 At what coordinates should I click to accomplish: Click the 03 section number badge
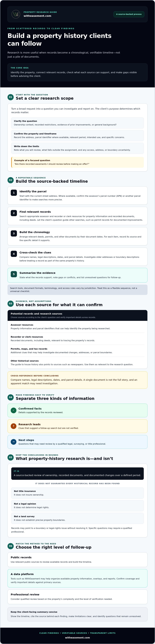[x=10, y=303]
